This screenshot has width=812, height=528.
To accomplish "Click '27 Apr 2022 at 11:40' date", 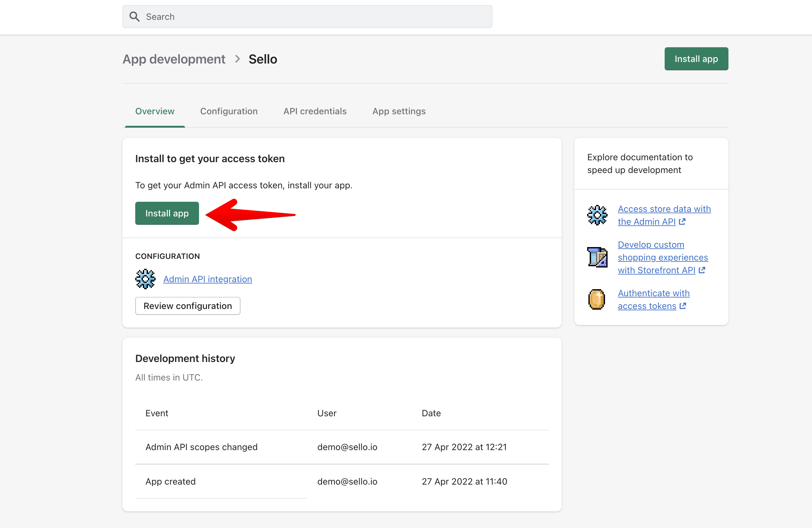I will [464, 481].
